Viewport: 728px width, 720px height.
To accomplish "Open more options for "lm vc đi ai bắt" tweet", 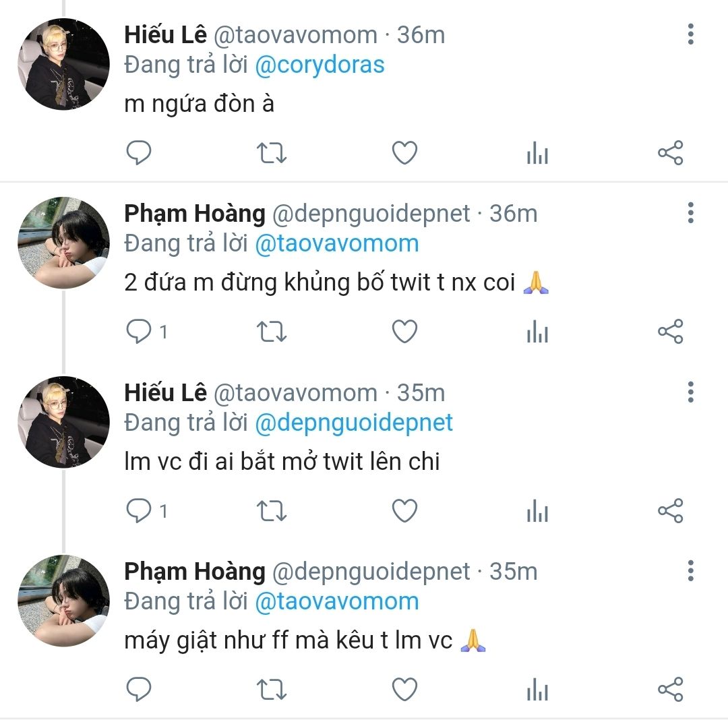I will [690, 392].
